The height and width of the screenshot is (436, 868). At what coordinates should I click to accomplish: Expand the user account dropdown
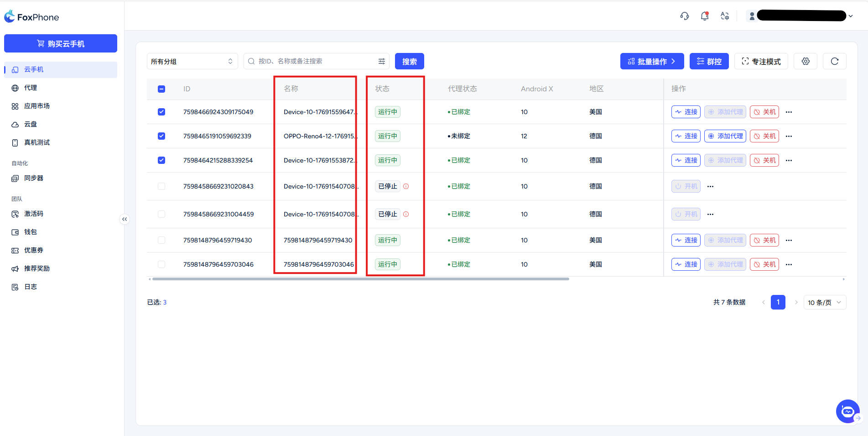point(850,16)
